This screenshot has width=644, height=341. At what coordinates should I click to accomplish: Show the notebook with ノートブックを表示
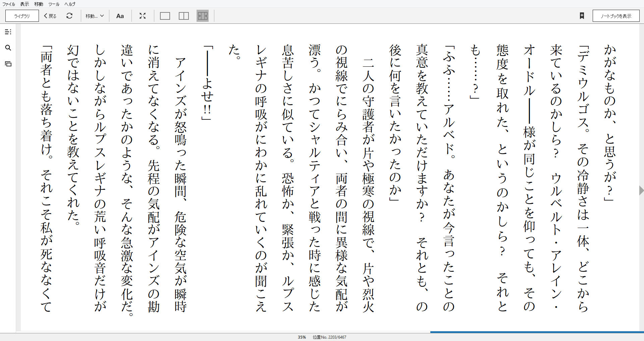pos(616,16)
